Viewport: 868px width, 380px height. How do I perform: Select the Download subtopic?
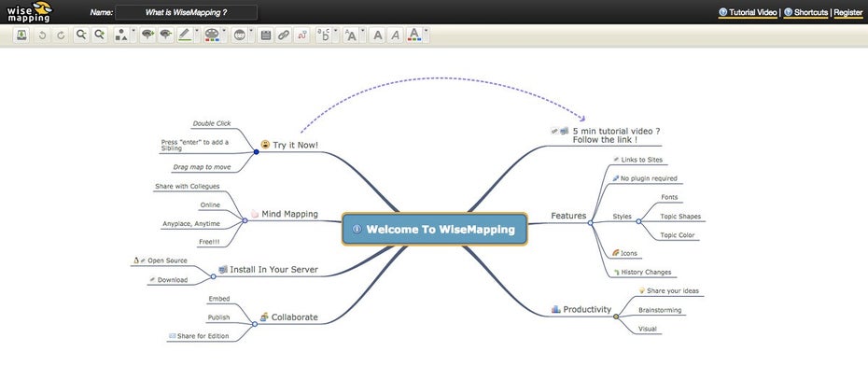[x=173, y=280]
